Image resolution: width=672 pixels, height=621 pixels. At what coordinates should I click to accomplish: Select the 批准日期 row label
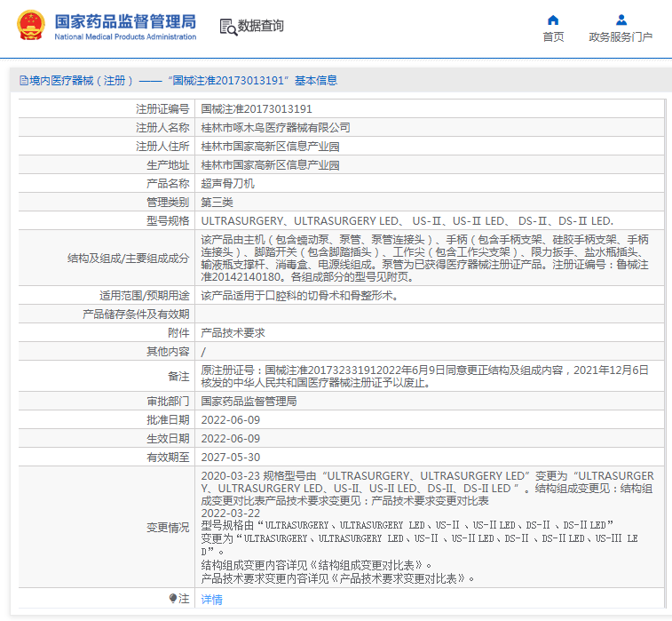pos(168,420)
